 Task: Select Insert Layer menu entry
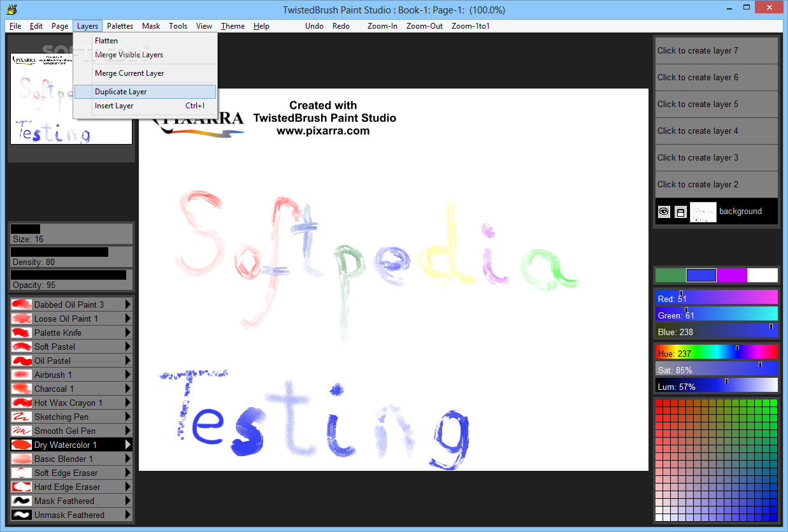click(145, 106)
